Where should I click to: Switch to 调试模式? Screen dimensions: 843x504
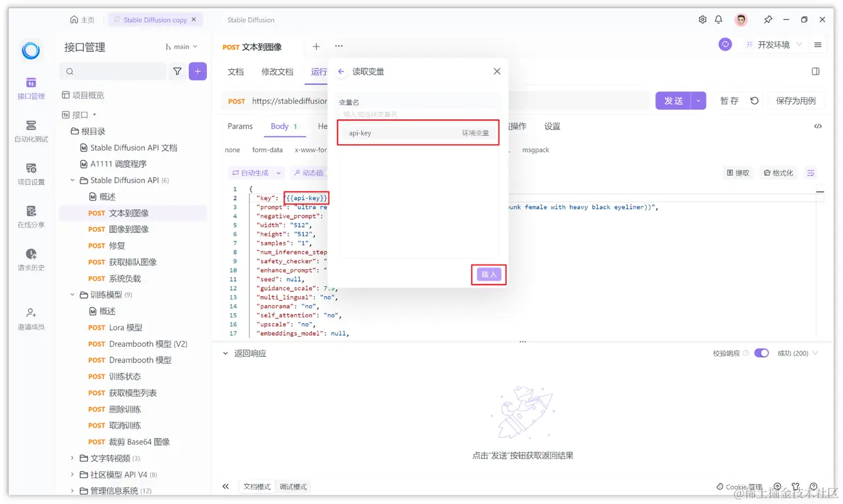293,487
